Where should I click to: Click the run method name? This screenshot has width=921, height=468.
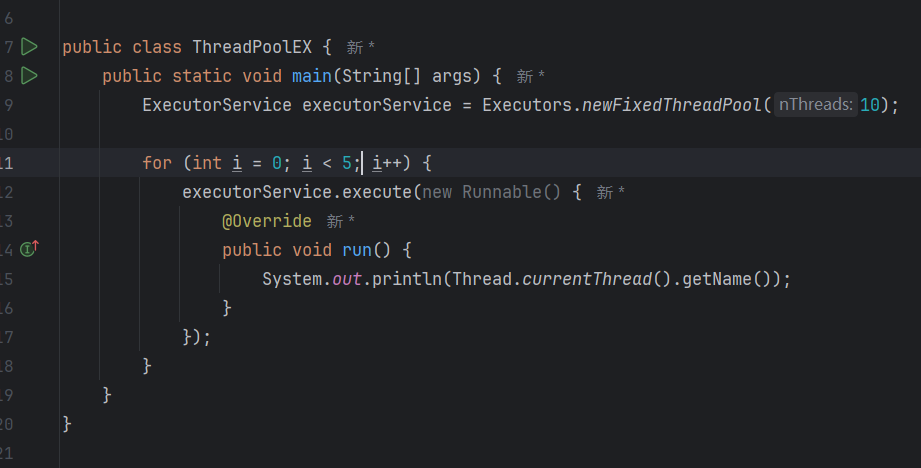click(x=357, y=250)
